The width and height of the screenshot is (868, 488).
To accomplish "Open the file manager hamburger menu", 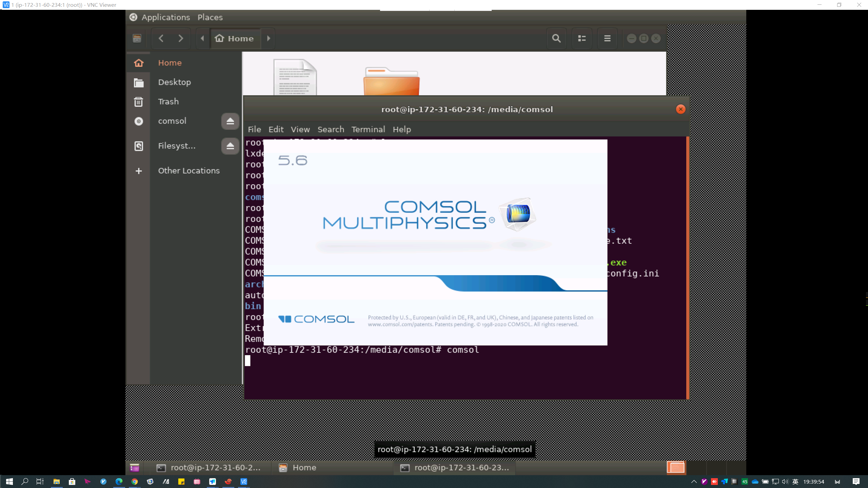I will (607, 38).
